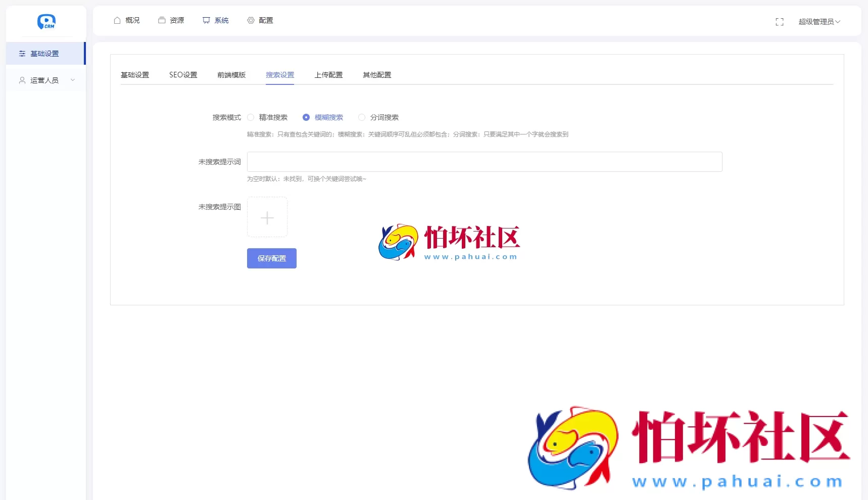Open the 上传配置 tab
This screenshot has width=868, height=500.
(x=328, y=74)
